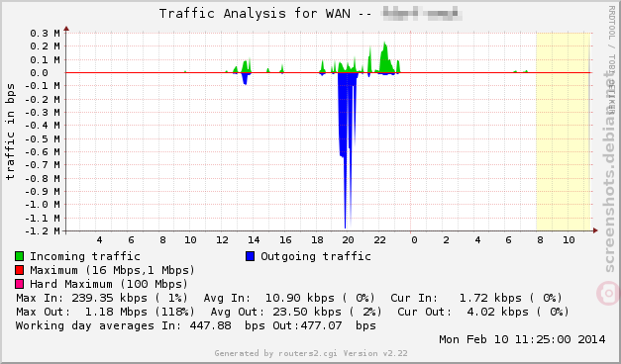Click the Incoming traffic legend label
The width and height of the screenshot is (621, 364).
click(x=85, y=256)
